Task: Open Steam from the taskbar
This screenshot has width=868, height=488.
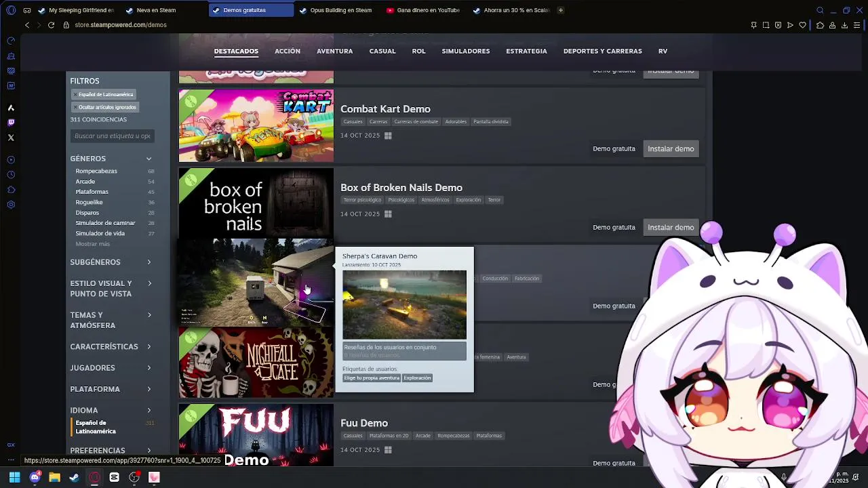Action: 74,477
